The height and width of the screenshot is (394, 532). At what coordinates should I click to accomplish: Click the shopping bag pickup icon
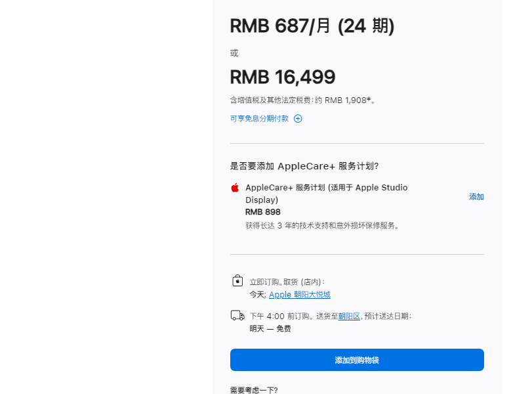[237, 281]
